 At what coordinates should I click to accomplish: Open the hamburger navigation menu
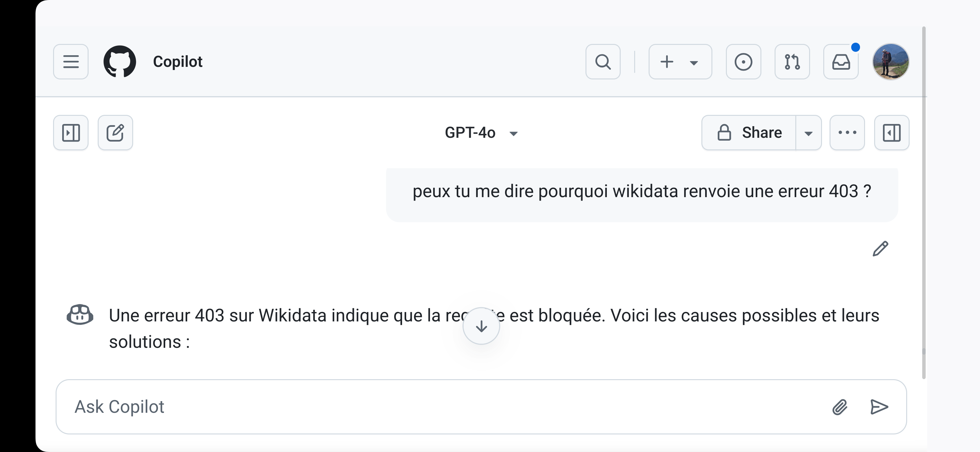click(x=71, y=62)
